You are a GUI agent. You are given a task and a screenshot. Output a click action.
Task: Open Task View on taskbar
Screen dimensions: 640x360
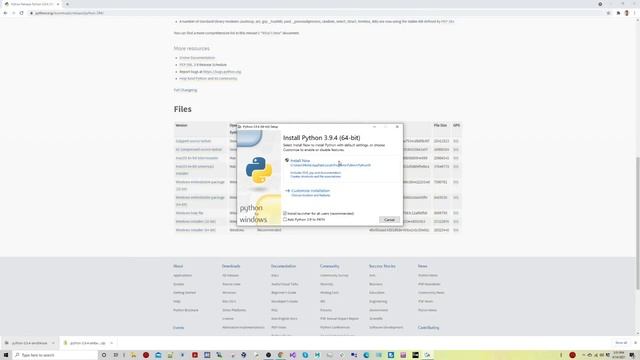coord(116,355)
